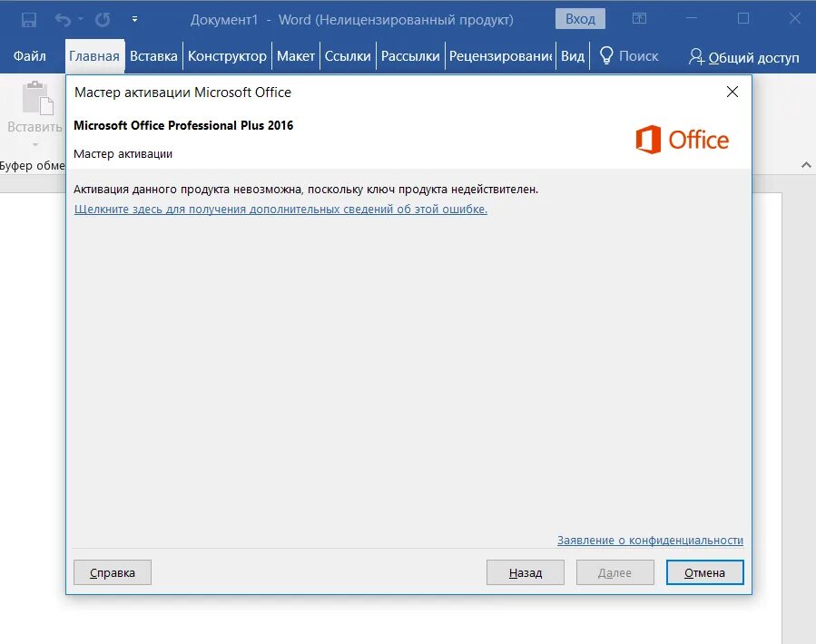Open Заявление о конфиденциальности link
The width and height of the screenshot is (816, 644).
(650, 540)
